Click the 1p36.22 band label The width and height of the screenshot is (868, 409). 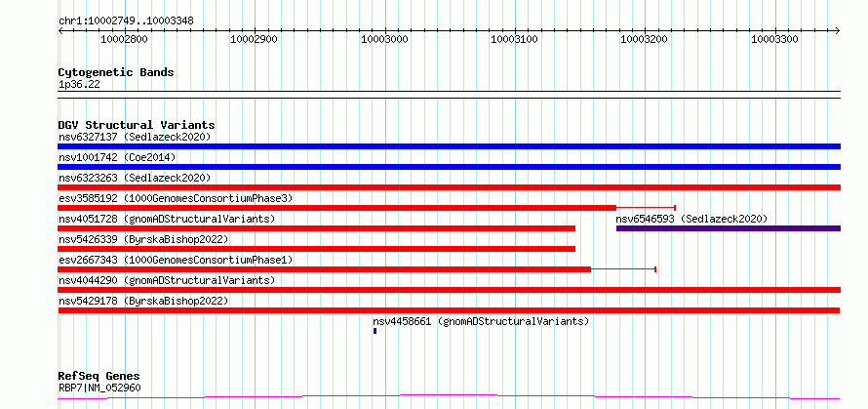[79, 85]
